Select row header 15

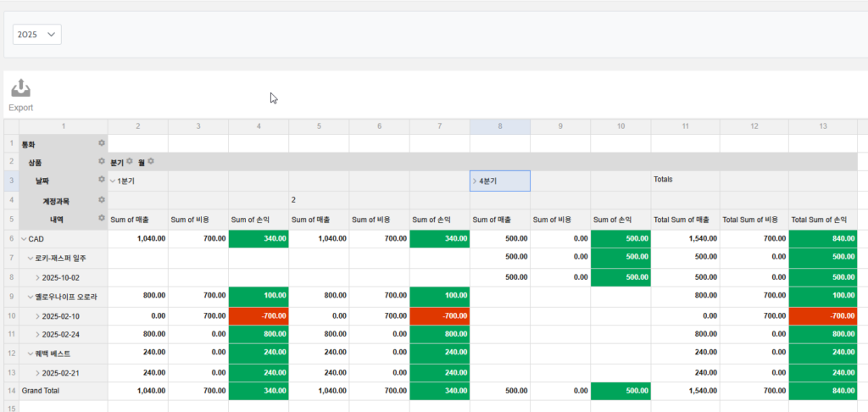(12, 407)
